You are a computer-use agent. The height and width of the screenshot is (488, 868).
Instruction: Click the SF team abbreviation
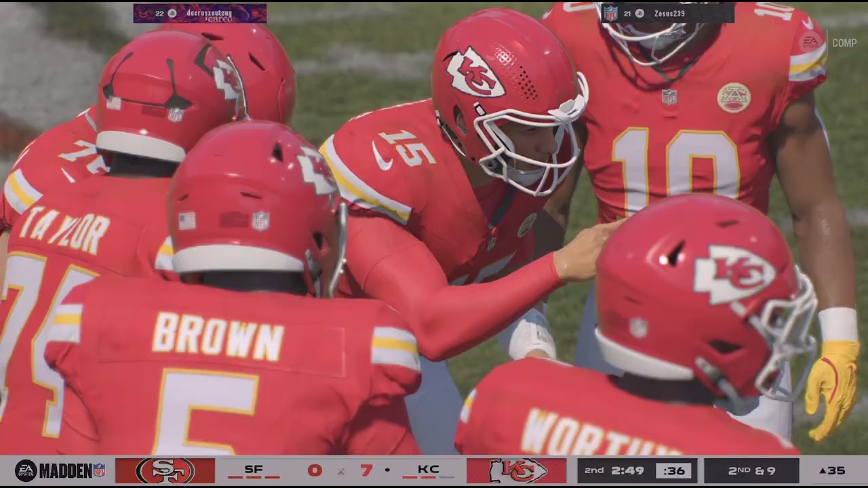tap(254, 469)
